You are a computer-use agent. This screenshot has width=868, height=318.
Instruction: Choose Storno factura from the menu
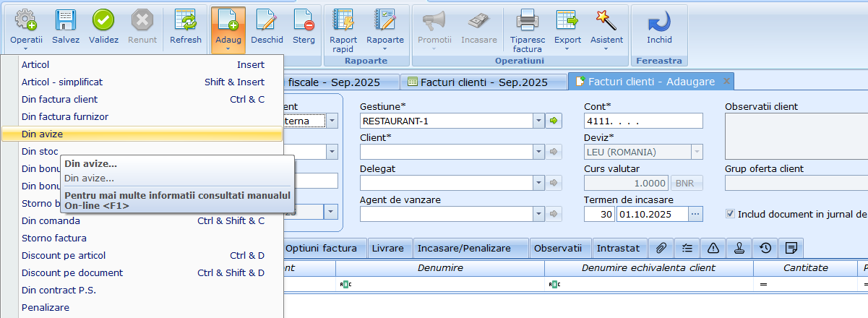pyautogui.click(x=54, y=238)
